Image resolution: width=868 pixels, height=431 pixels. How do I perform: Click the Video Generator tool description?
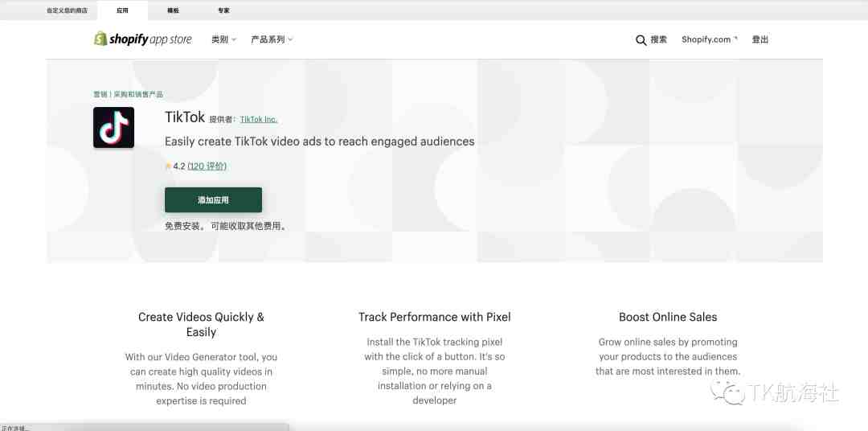point(201,379)
